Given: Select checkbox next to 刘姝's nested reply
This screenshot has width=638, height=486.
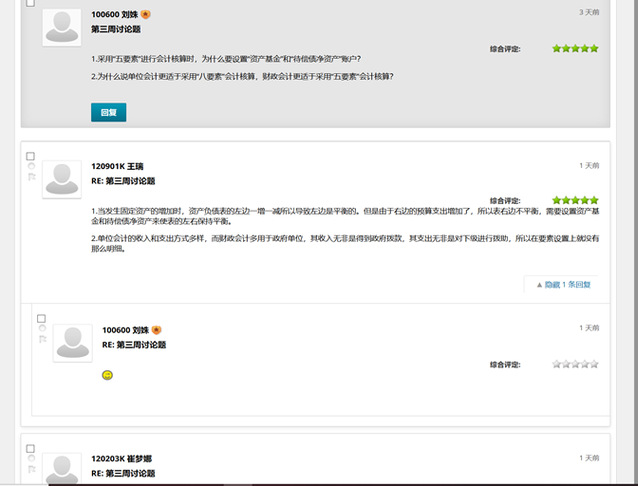Looking at the screenshot, I should (41, 319).
